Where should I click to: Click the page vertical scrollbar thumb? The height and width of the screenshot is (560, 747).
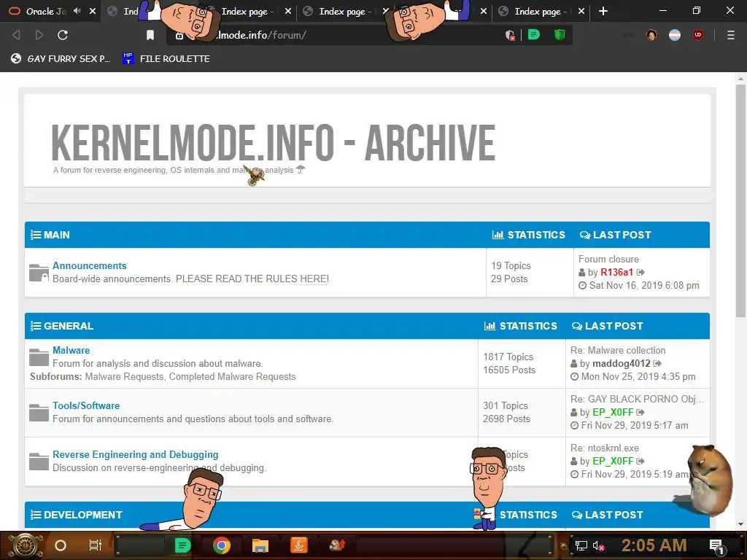[x=740, y=200]
